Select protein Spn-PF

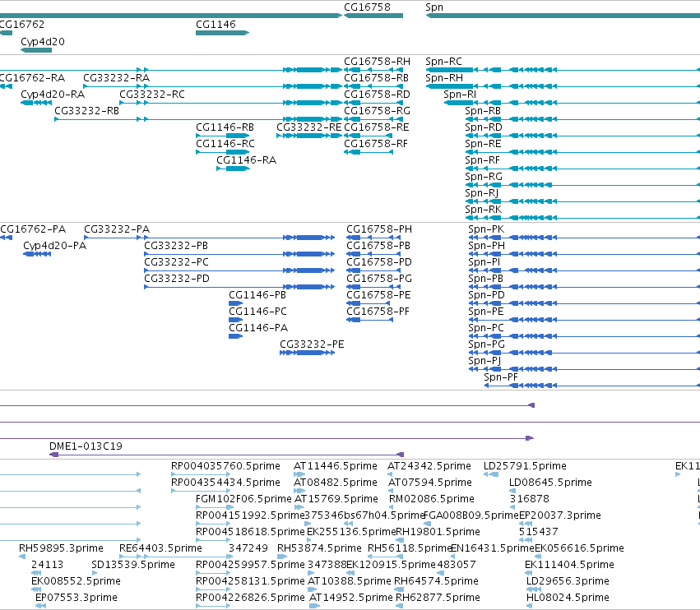[501, 377]
